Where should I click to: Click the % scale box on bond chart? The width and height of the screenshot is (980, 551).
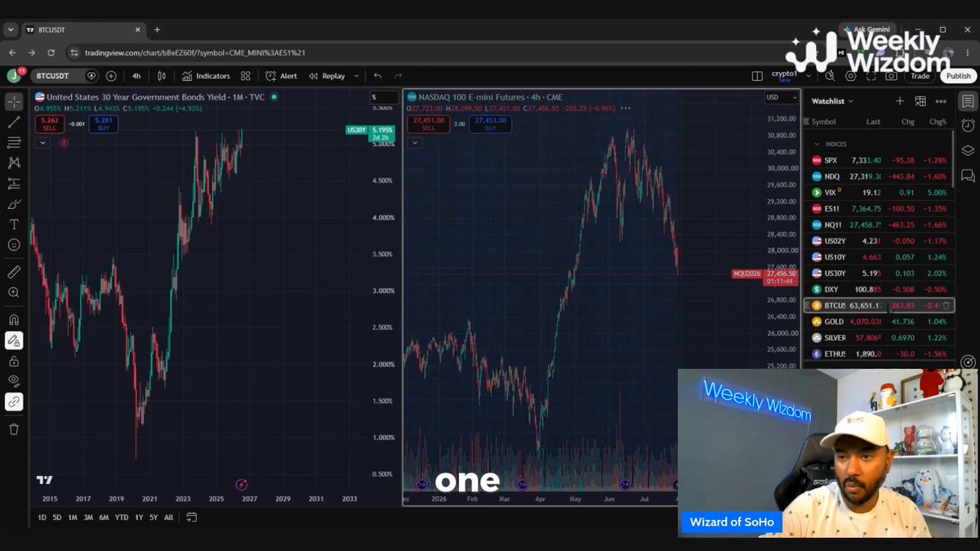tap(384, 97)
